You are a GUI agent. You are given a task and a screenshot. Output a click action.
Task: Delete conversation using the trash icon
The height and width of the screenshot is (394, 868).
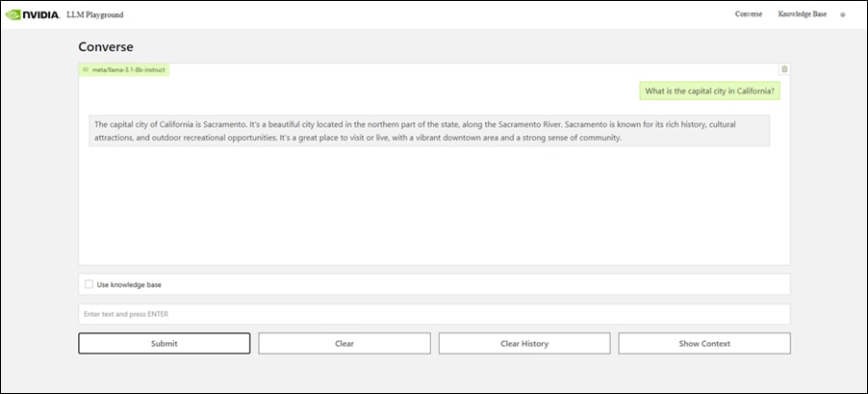click(x=784, y=69)
